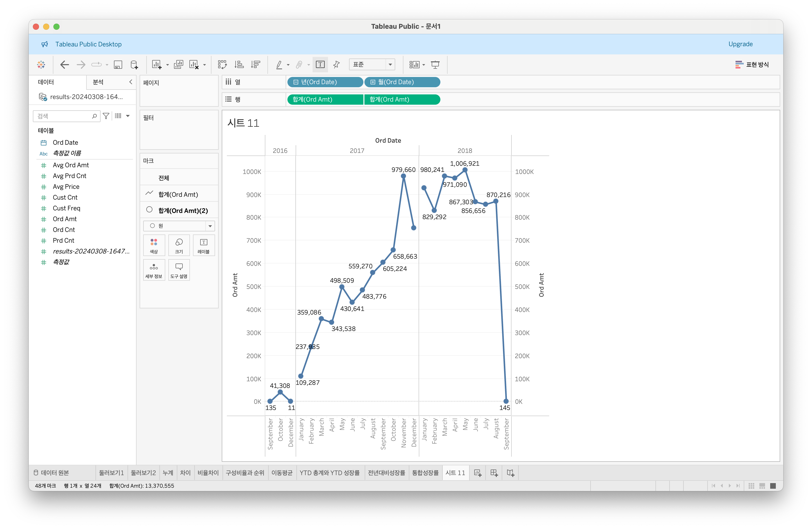Screen dimensions: 812x529
Task: Toggle the pin axis button
Action: click(336, 64)
